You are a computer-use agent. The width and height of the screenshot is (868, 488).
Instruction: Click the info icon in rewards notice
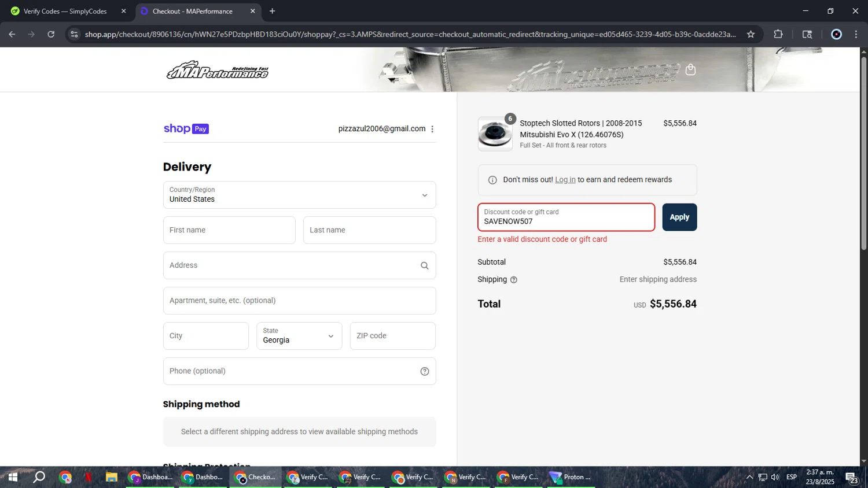tap(492, 180)
